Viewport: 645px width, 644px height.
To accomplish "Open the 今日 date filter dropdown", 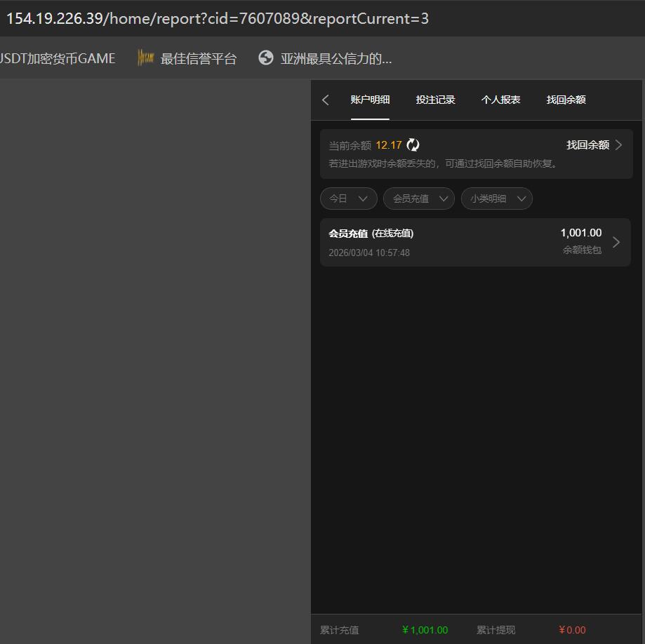I will (x=348, y=199).
